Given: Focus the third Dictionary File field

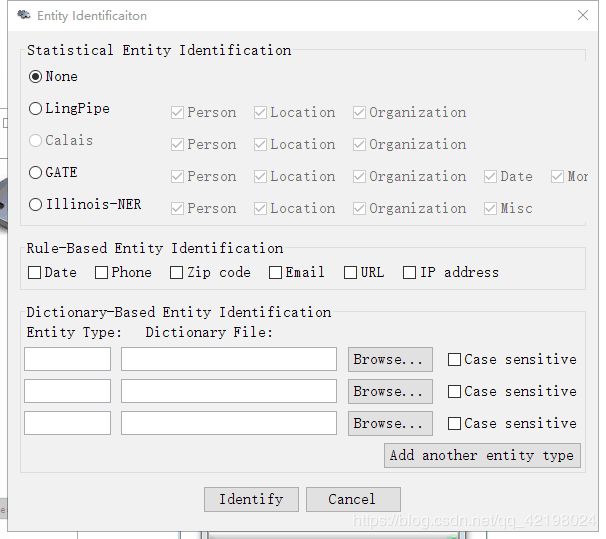Looking at the screenshot, I should [x=229, y=423].
